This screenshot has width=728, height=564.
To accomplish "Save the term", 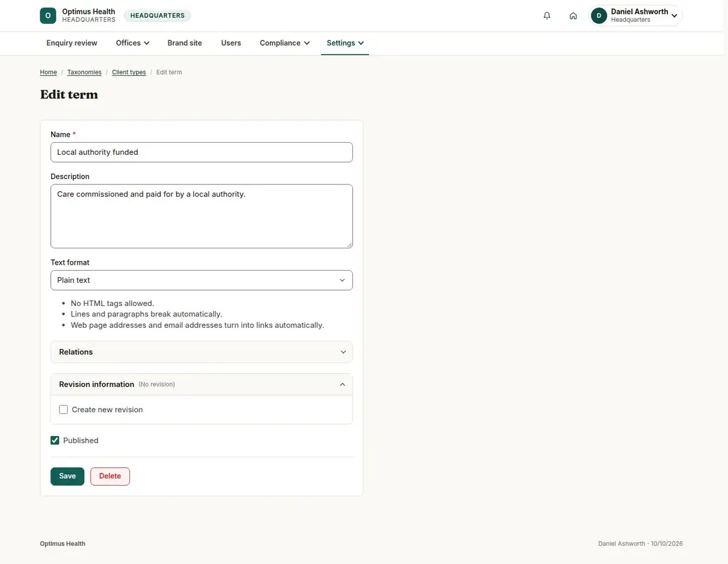I will point(67,476).
